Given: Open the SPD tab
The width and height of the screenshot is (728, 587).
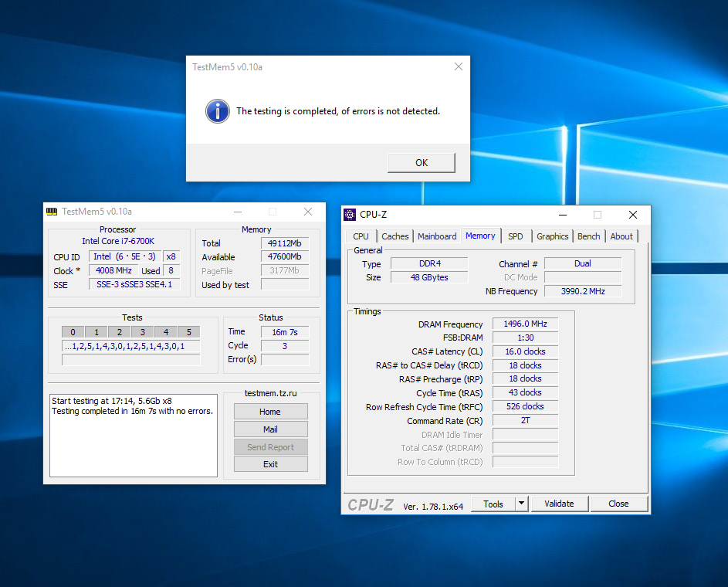Looking at the screenshot, I should click(516, 236).
